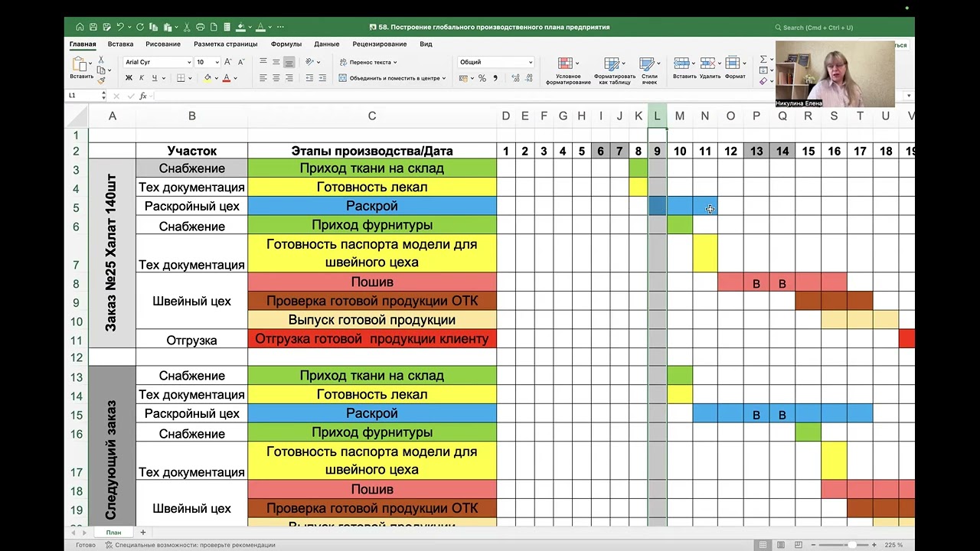The width and height of the screenshot is (980, 551).
Task: Click the red Font Color A icon in ribbon
Action: coord(227,78)
